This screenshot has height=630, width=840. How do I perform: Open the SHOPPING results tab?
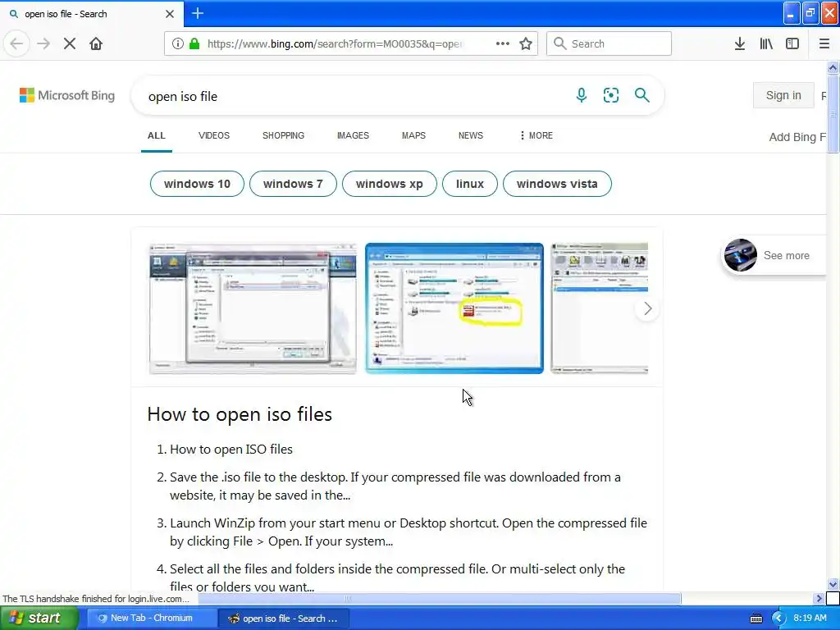click(283, 135)
